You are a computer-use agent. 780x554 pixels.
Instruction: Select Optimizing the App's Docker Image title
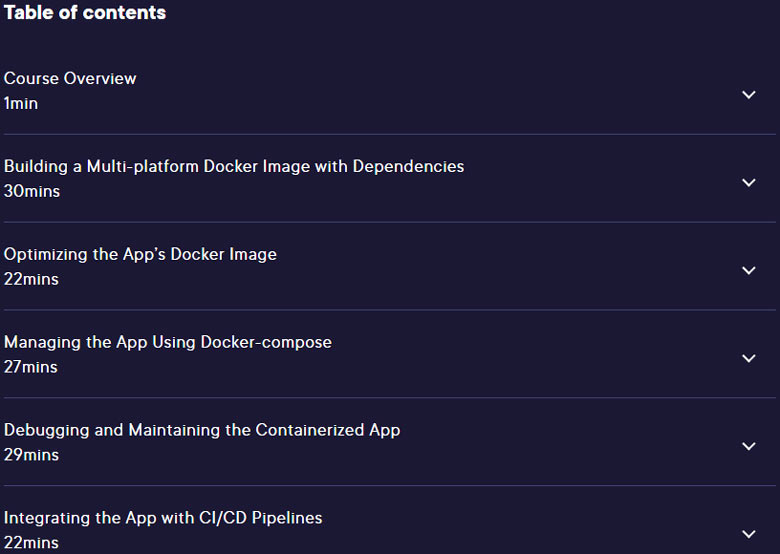point(140,255)
